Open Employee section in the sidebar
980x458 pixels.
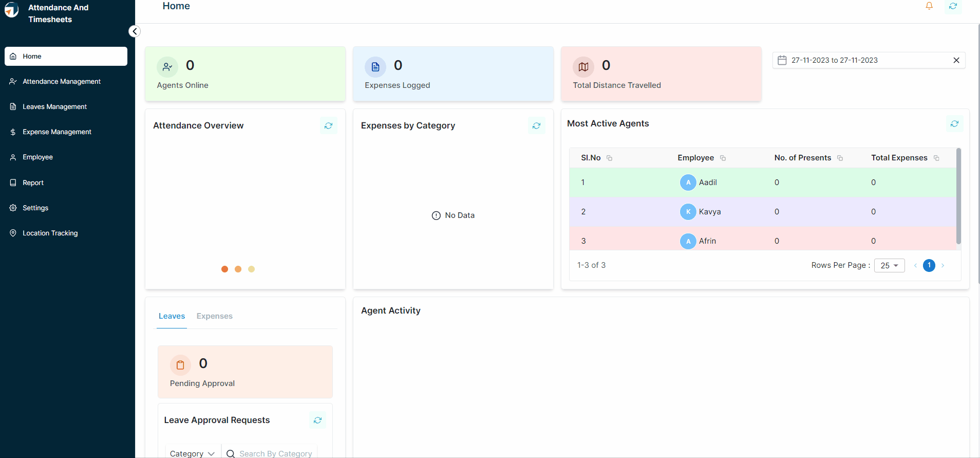coord(66,157)
